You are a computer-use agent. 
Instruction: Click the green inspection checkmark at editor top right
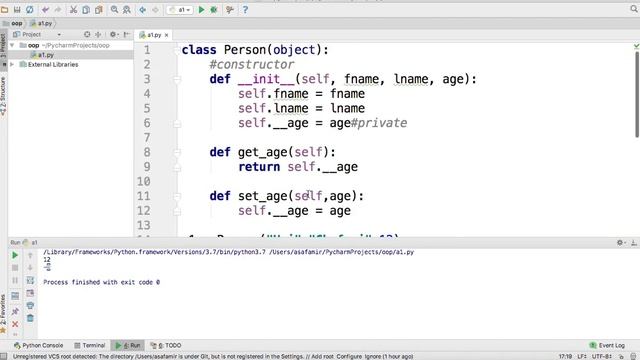[636, 46]
